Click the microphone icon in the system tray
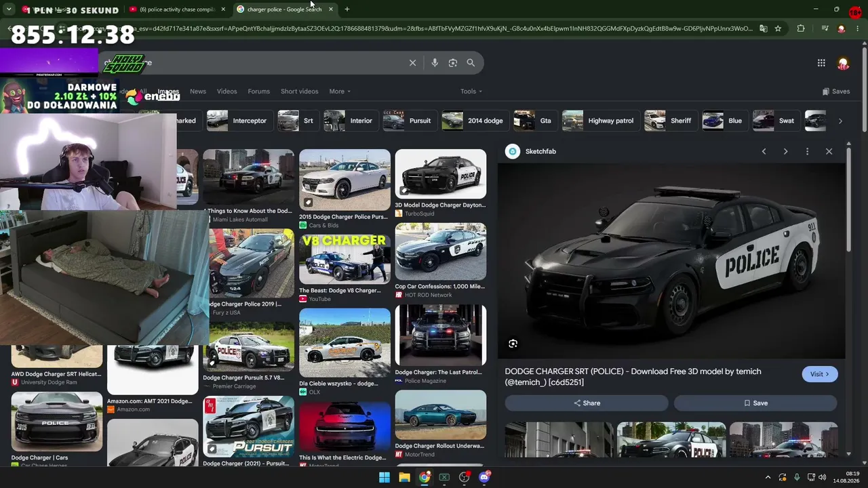Image resolution: width=868 pixels, height=488 pixels. pyautogui.click(x=797, y=477)
